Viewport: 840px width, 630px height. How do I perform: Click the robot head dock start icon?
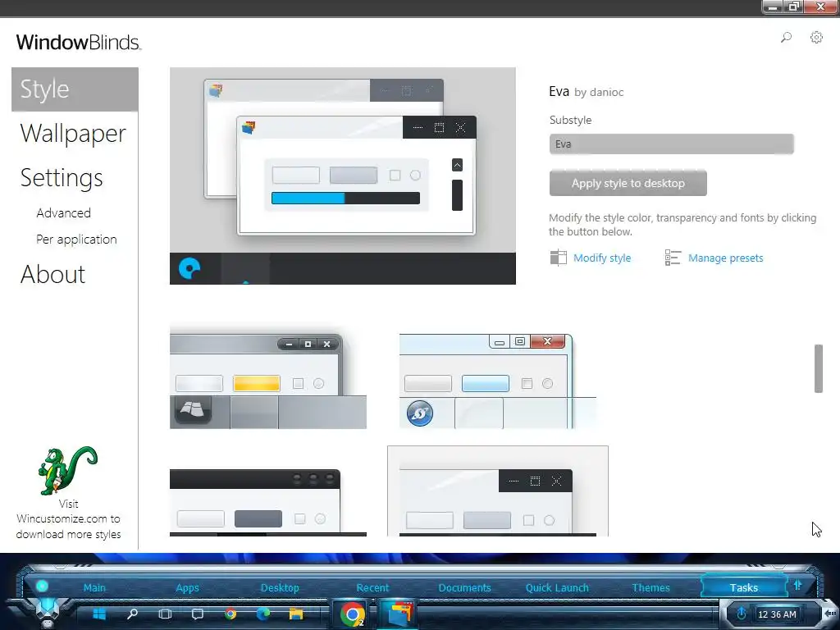(x=48, y=614)
